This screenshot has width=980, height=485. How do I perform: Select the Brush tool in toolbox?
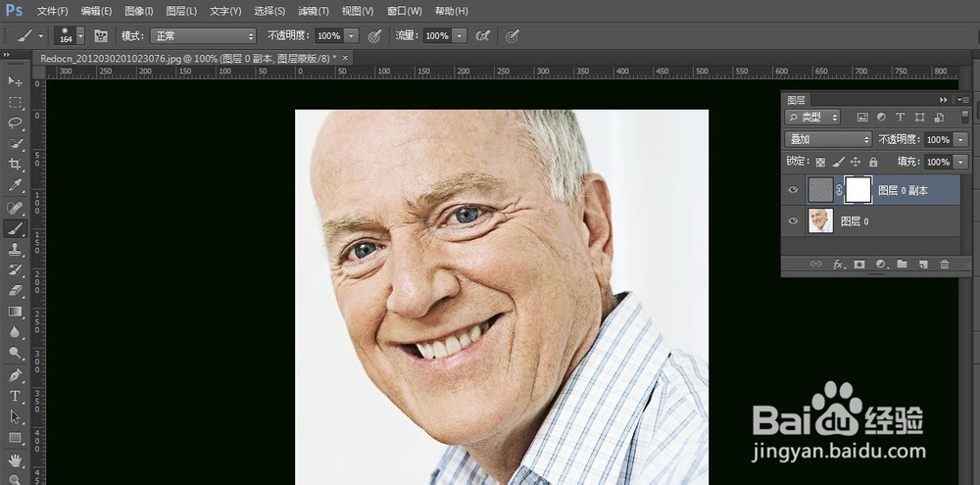tap(15, 228)
